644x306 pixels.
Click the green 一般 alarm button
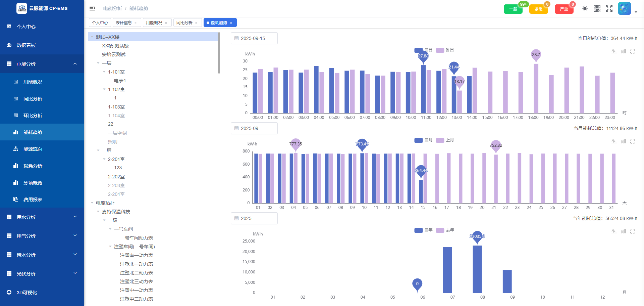[513, 9]
